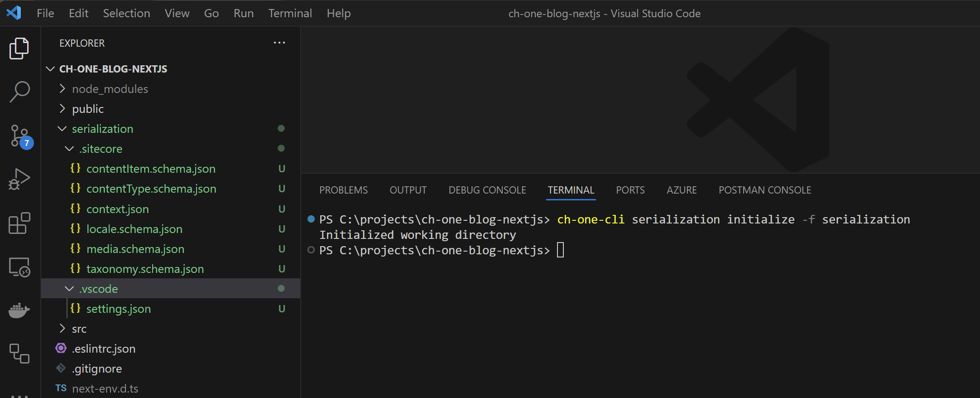
Task: Expand the node_modules folder
Action: tap(62, 89)
